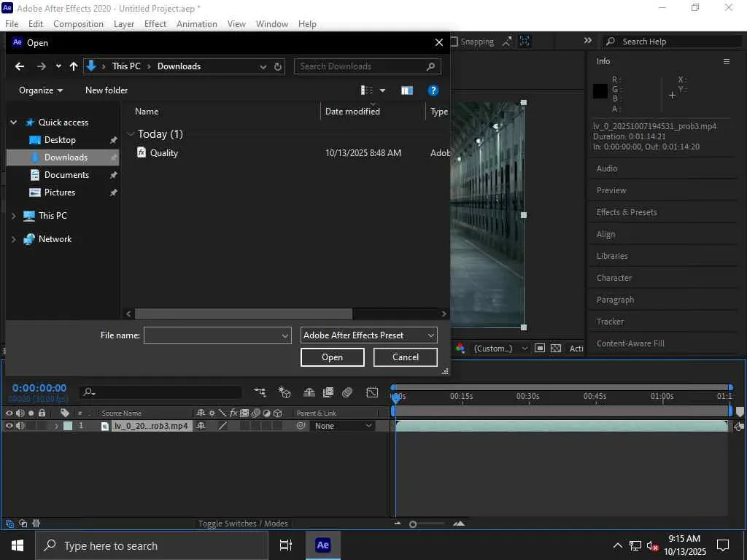This screenshot has height=560, width=747.
Task: Open the Adobe After Effects Preset file type dropdown
Action: tap(368, 335)
